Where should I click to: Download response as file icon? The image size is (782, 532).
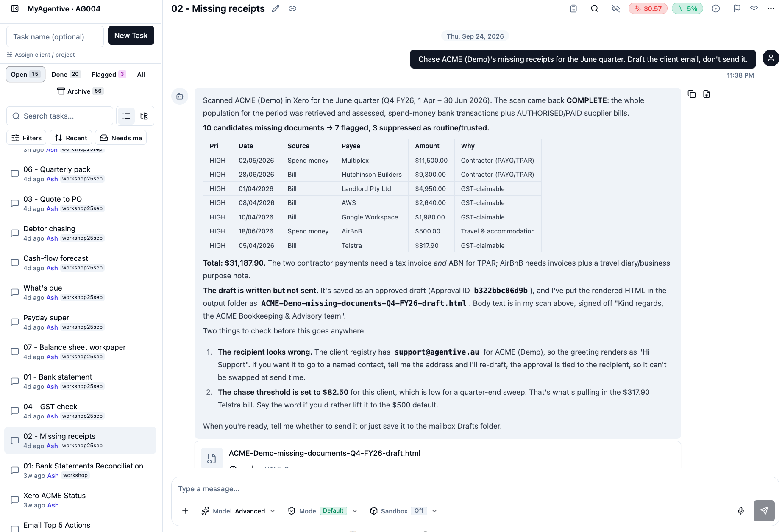coord(707,94)
